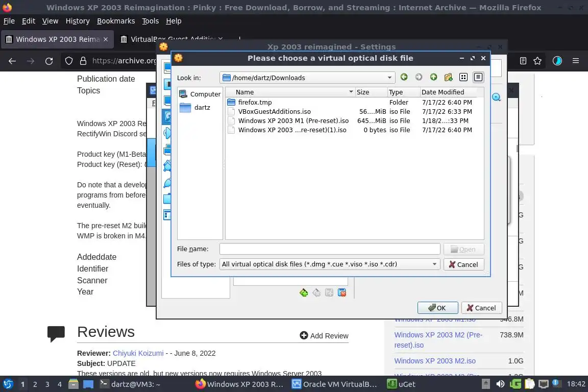Screen dimensions: 588x392
Task: Download Windows XP 2003 M2 (Pre-reset).iso link
Action: coord(438,340)
